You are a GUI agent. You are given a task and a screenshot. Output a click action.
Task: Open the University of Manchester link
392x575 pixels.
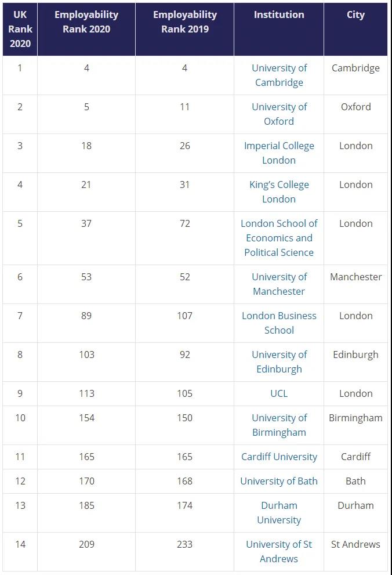pos(279,284)
